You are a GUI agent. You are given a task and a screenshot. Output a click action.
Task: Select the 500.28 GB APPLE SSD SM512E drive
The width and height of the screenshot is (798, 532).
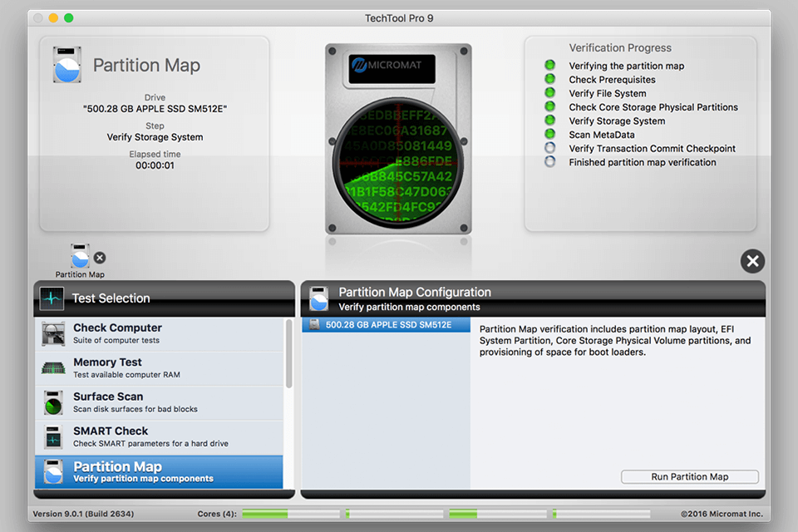pyautogui.click(x=386, y=325)
